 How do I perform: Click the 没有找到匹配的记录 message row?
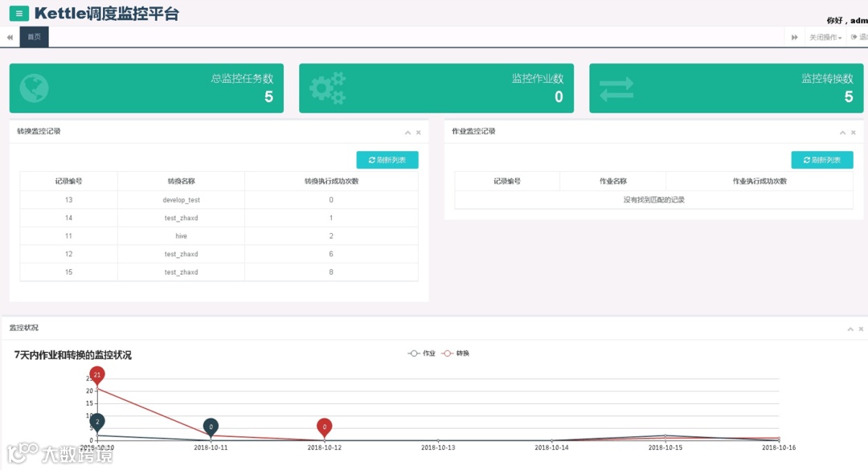click(653, 200)
